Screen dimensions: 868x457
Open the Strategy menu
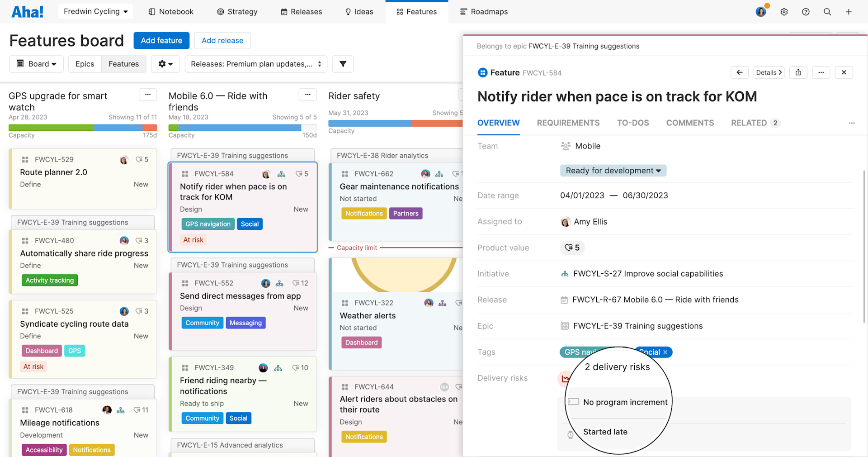click(x=237, y=12)
